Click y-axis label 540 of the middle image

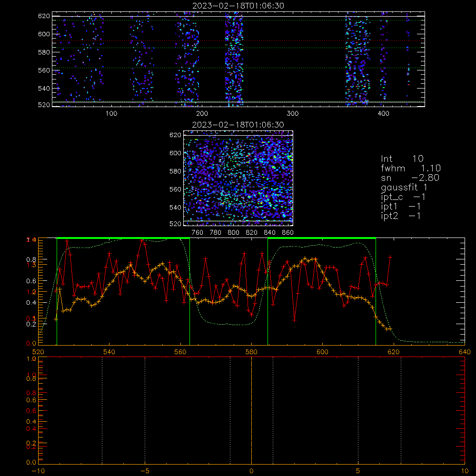pyautogui.click(x=176, y=208)
